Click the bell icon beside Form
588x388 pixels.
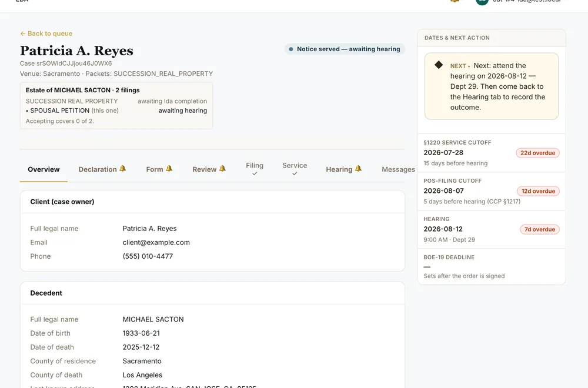(x=169, y=169)
